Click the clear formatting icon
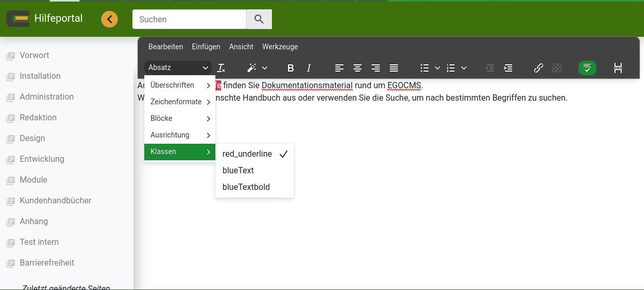This screenshot has height=290, width=644. pyautogui.click(x=221, y=68)
